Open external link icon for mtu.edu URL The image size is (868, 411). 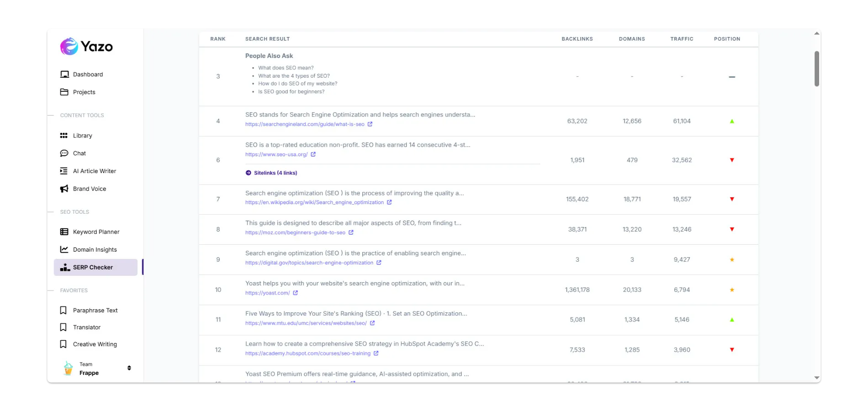coord(372,323)
